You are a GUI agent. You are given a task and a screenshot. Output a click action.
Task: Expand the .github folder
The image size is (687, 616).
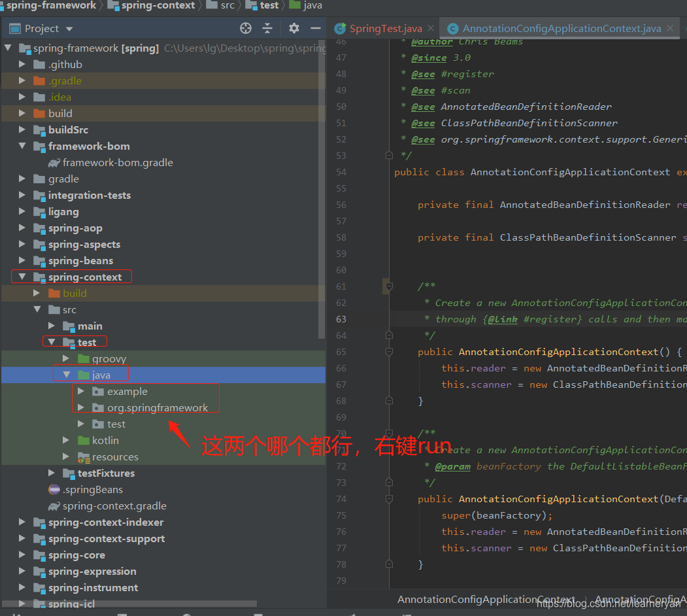click(22, 64)
